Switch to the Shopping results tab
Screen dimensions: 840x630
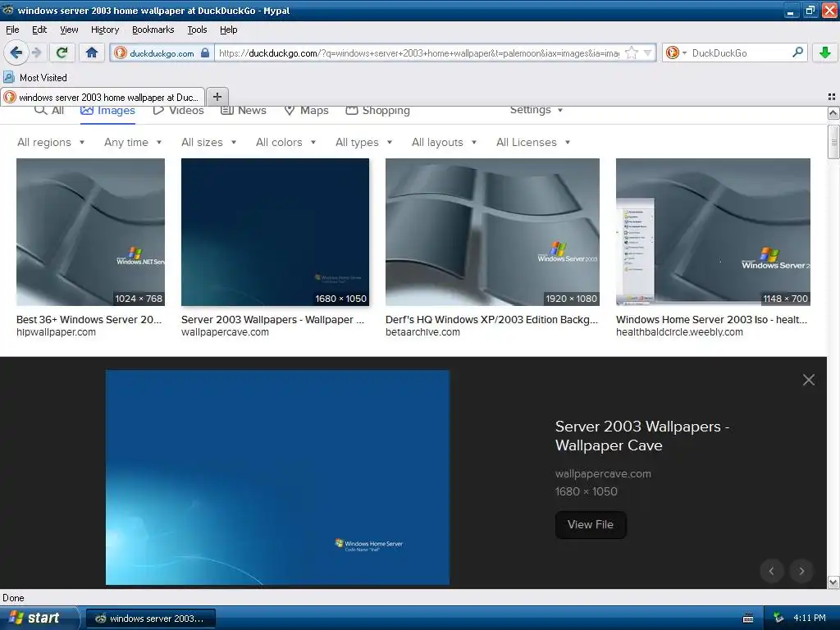point(377,111)
